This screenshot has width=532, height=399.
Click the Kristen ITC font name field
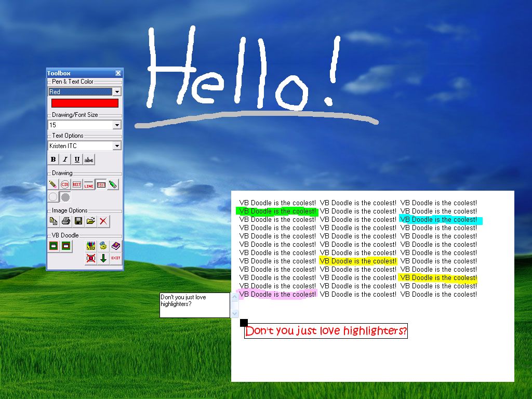[x=81, y=146]
